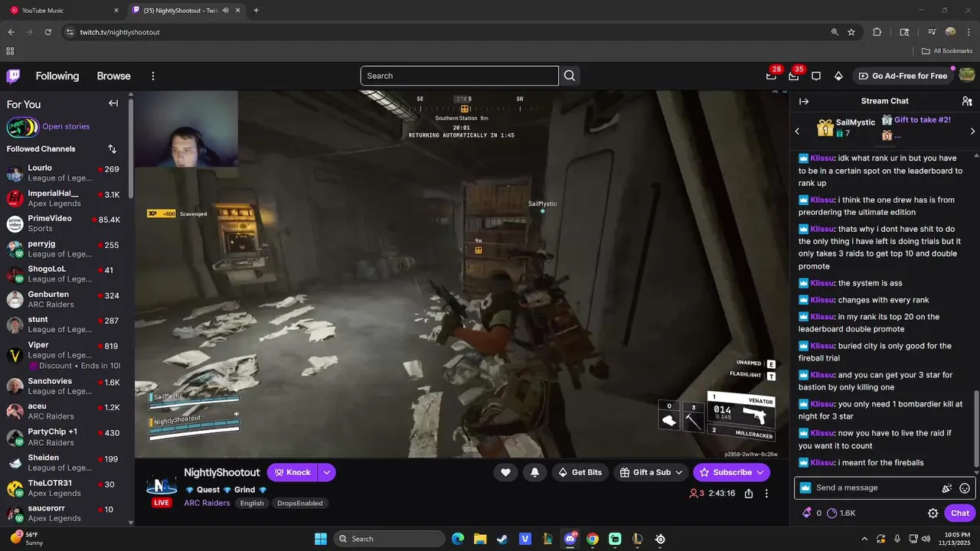
Task: Reload the page with browser refresh button
Action: tap(47, 32)
